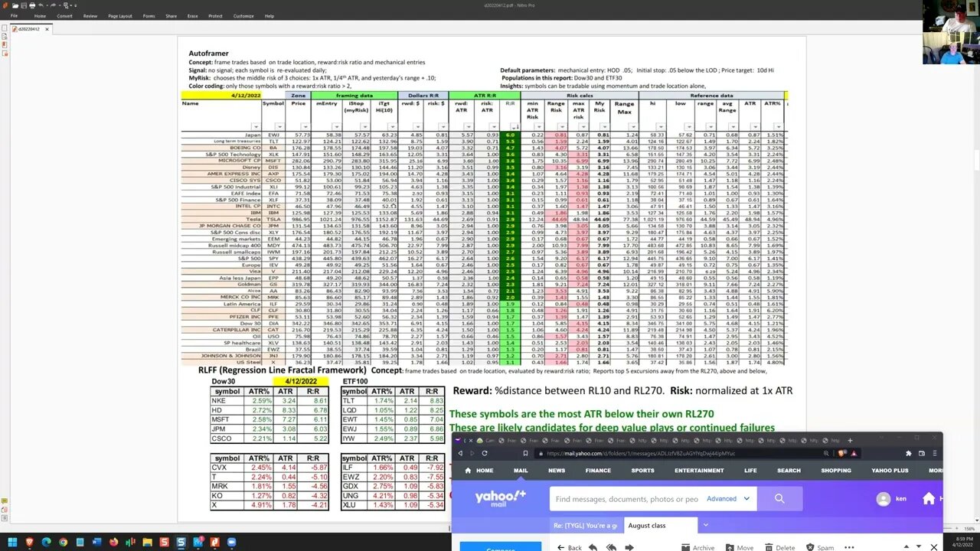Click the Back arrow in browser navigation bar
The height and width of the screenshot is (551, 980).
461,453
